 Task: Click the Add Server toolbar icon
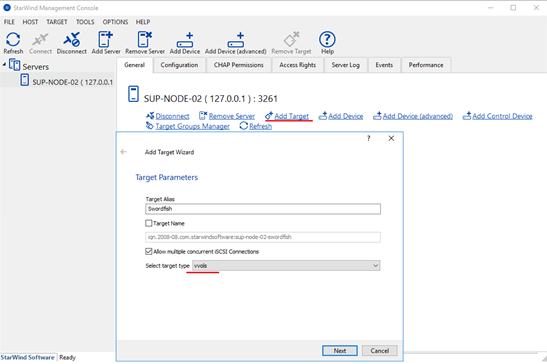click(106, 43)
